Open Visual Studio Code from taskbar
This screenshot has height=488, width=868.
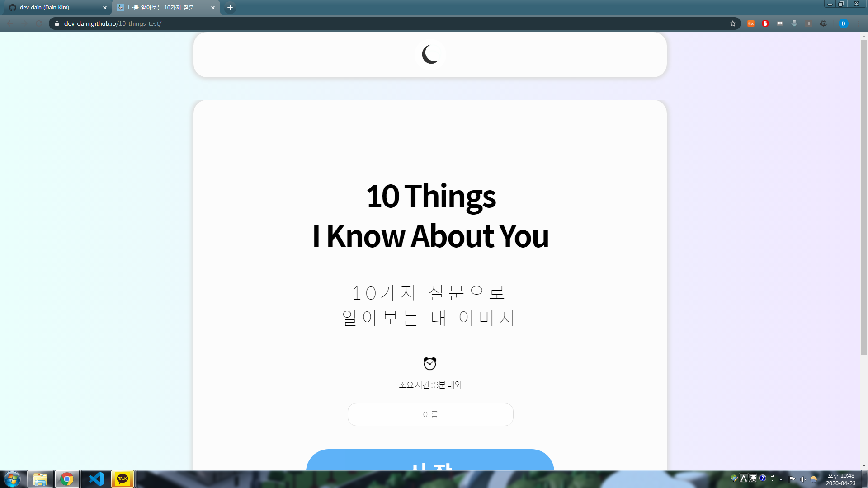pos(96,479)
